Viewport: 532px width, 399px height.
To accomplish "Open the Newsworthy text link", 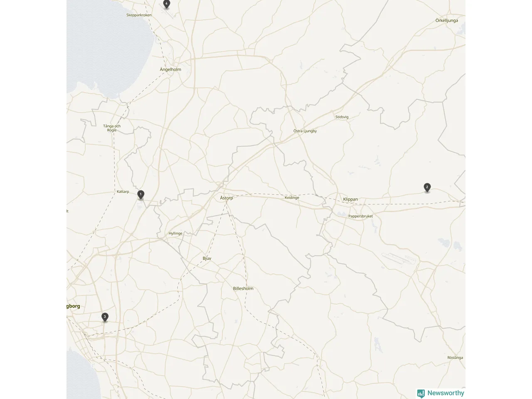I will [446, 393].
